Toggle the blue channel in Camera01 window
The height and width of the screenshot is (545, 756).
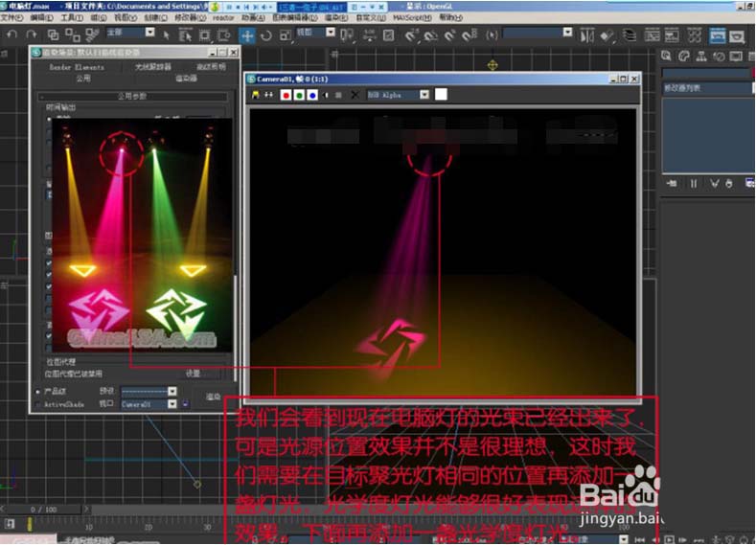point(312,95)
